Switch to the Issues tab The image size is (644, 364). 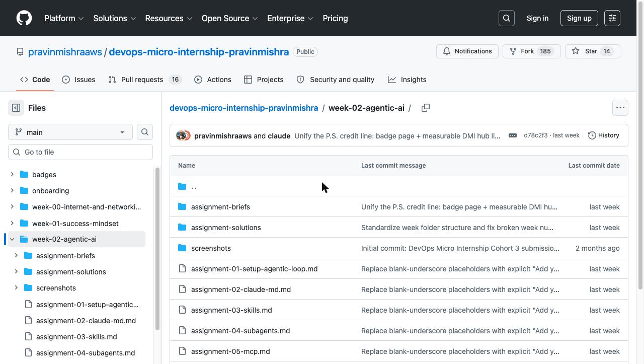(78, 80)
